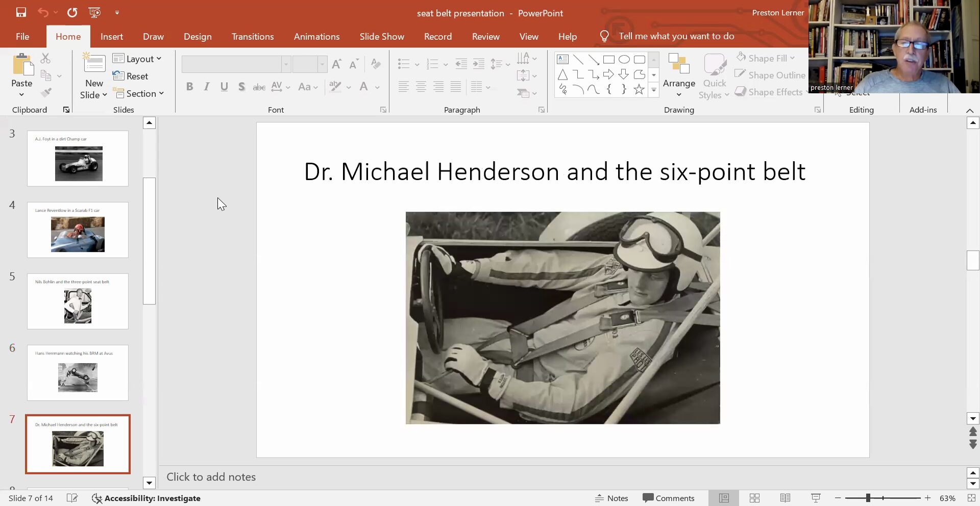
Task: Click the New Slide icon
Action: tap(94, 64)
